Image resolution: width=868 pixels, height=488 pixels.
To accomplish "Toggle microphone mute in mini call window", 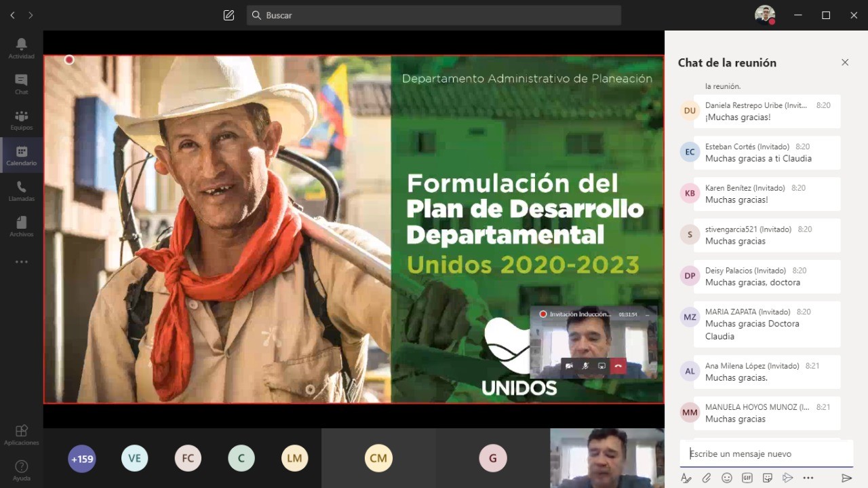I will [585, 366].
